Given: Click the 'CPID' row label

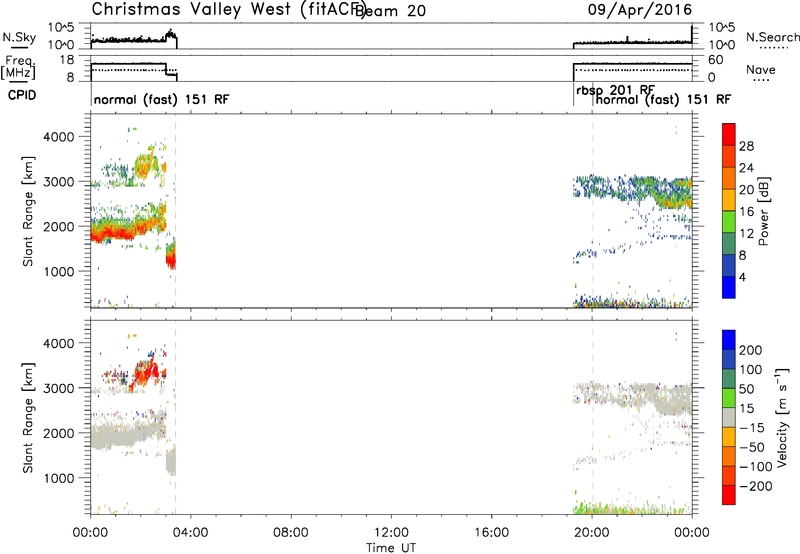Looking at the screenshot, I should (22, 95).
